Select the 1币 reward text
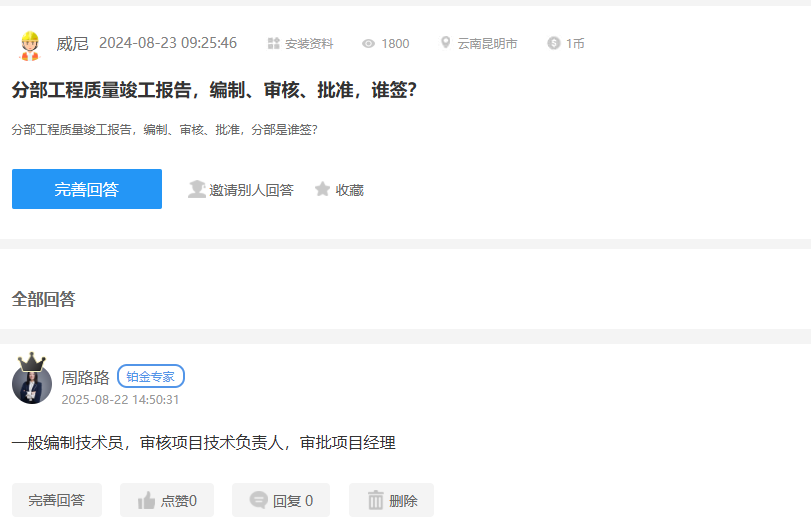Image resolution: width=811 pixels, height=529 pixels. tap(575, 44)
